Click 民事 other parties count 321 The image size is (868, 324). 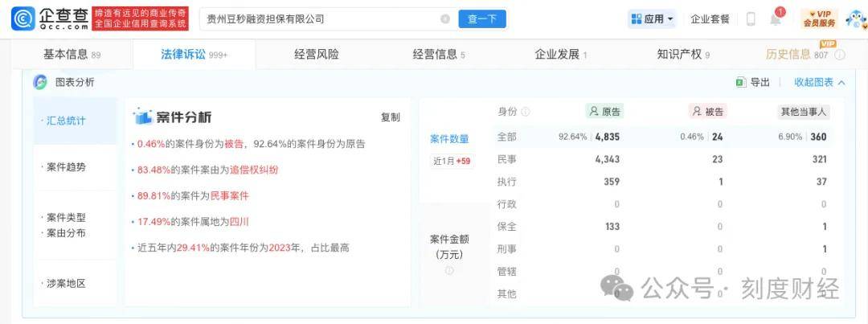pos(819,159)
